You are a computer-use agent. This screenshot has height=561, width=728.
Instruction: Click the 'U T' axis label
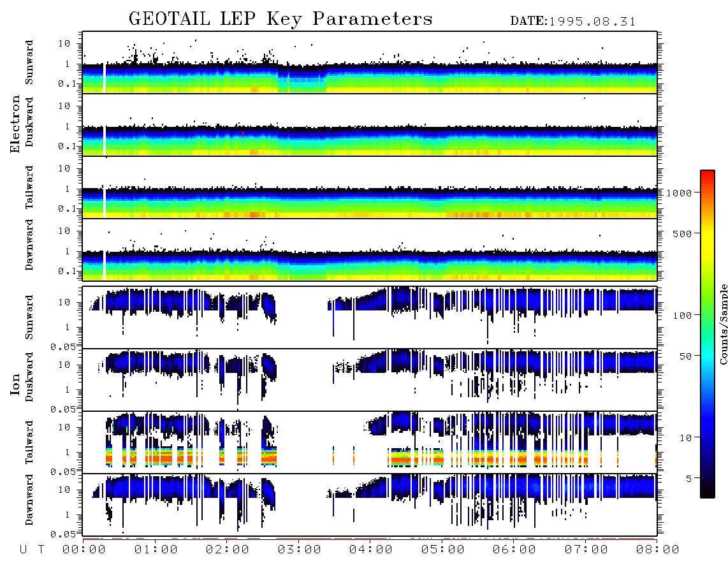pos(33,550)
